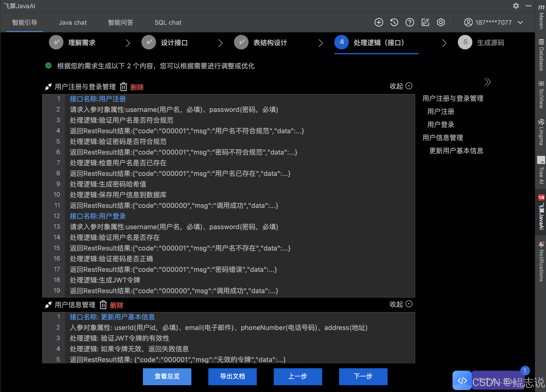Click the plug icon beside 用户信息管理
This screenshot has height=392, width=546.
click(48, 305)
